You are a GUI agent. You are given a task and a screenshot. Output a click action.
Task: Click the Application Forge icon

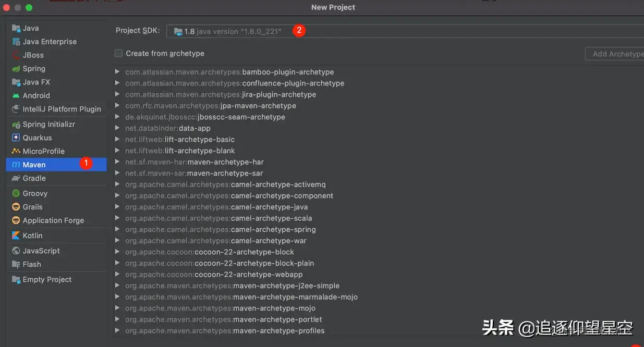[x=16, y=221]
